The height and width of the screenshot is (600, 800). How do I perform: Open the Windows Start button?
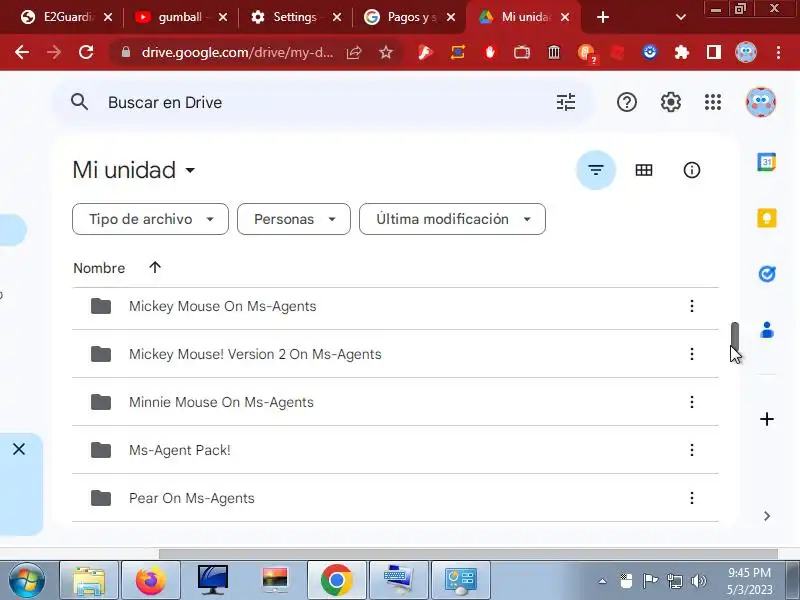click(26, 580)
